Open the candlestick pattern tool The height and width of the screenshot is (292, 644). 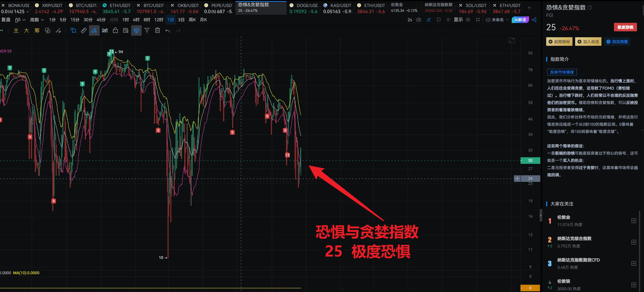click(x=105, y=30)
